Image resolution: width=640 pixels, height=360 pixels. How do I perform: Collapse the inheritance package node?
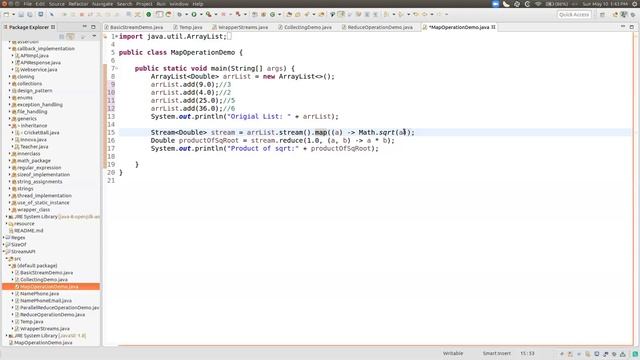click(10, 126)
